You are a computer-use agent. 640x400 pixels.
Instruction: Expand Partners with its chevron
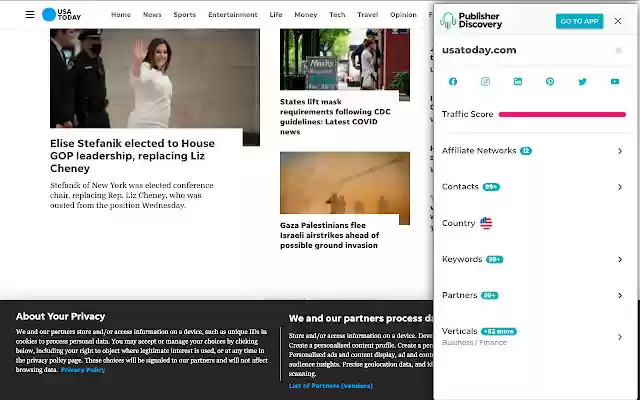620,296
